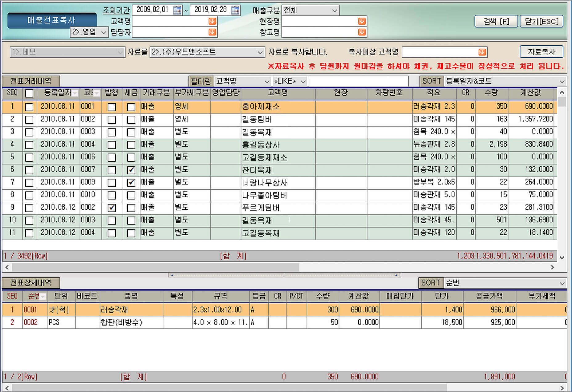Open 현장명 lookup arrow icon

(x=362, y=21)
